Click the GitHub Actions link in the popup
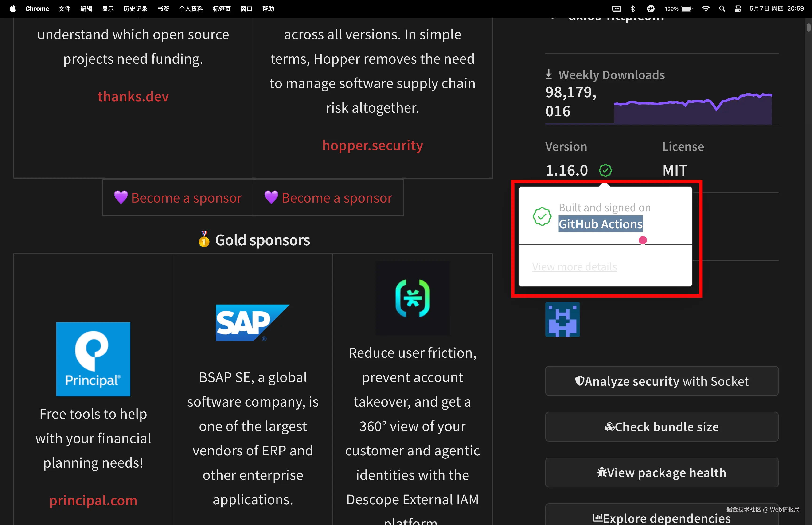The width and height of the screenshot is (812, 525). click(x=601, y=224)
